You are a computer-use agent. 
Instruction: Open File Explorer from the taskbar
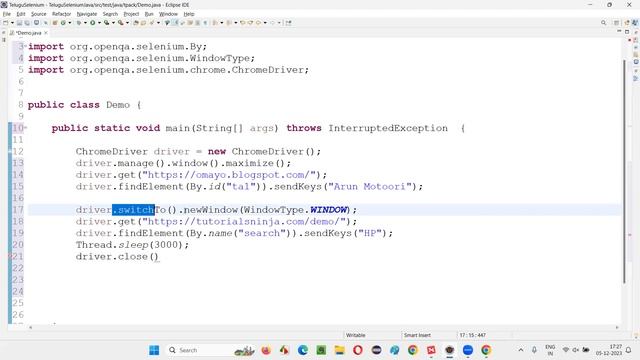point(340,350)
